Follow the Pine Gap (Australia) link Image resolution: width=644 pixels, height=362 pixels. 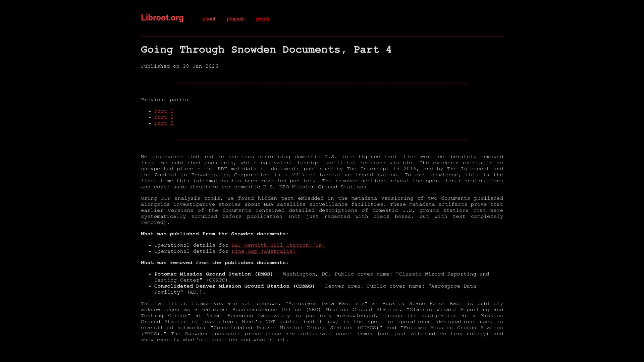(264, 251)
